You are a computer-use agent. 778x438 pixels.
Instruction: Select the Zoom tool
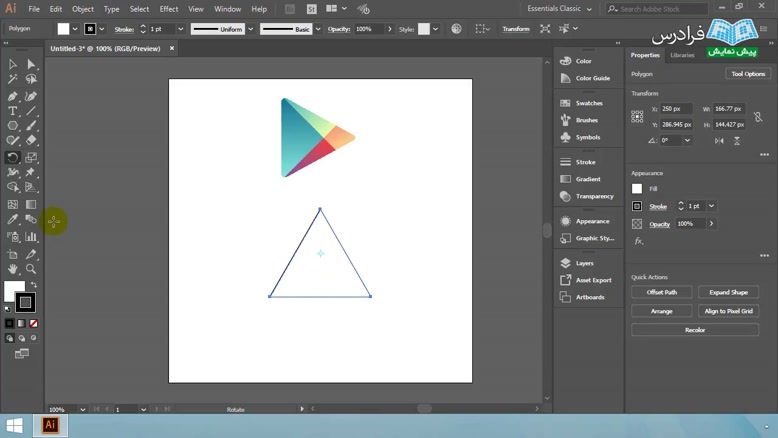tap(31, 269)
